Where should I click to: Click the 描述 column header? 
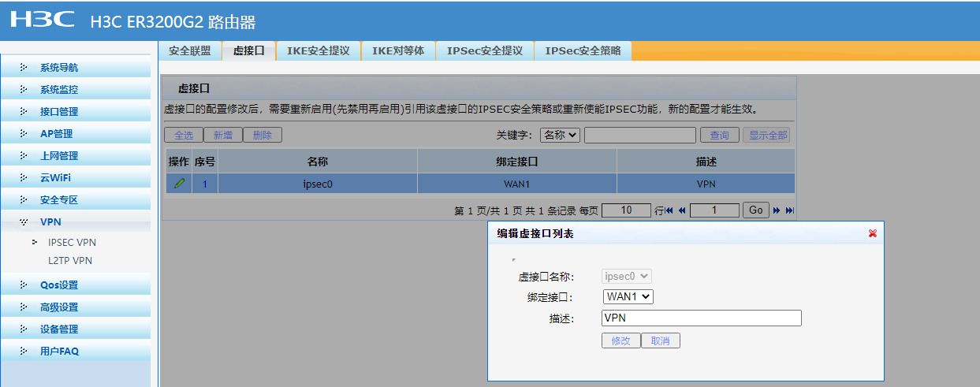[706, 162]
